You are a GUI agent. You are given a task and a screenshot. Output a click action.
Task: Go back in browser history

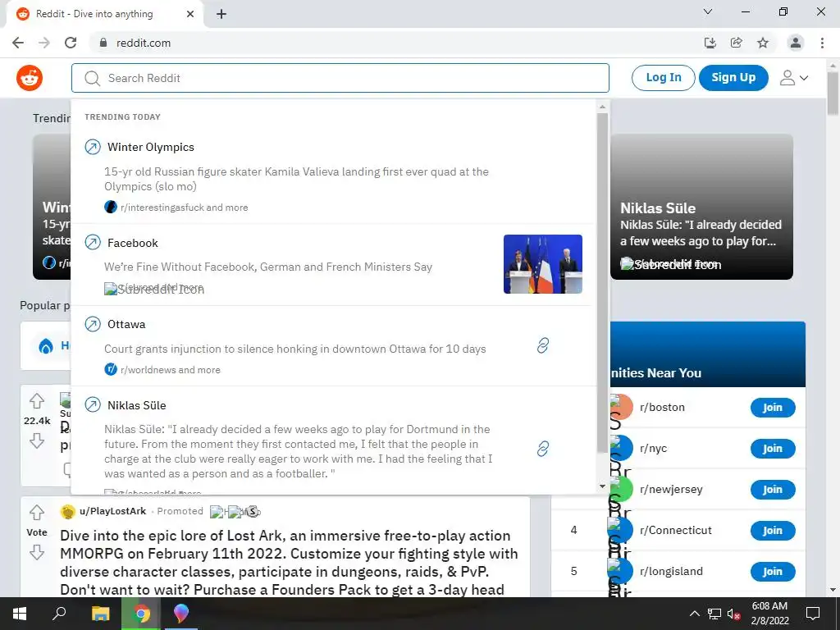click(x=18, y=43)
